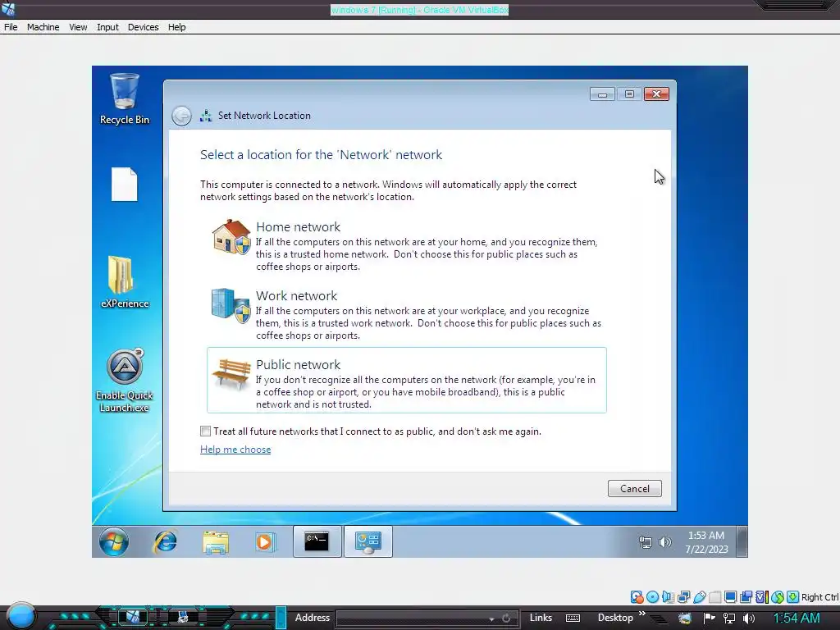Expand the Desktop toolbar chevron
Viewport: 840px width, 630px height.
click(641, 614)
